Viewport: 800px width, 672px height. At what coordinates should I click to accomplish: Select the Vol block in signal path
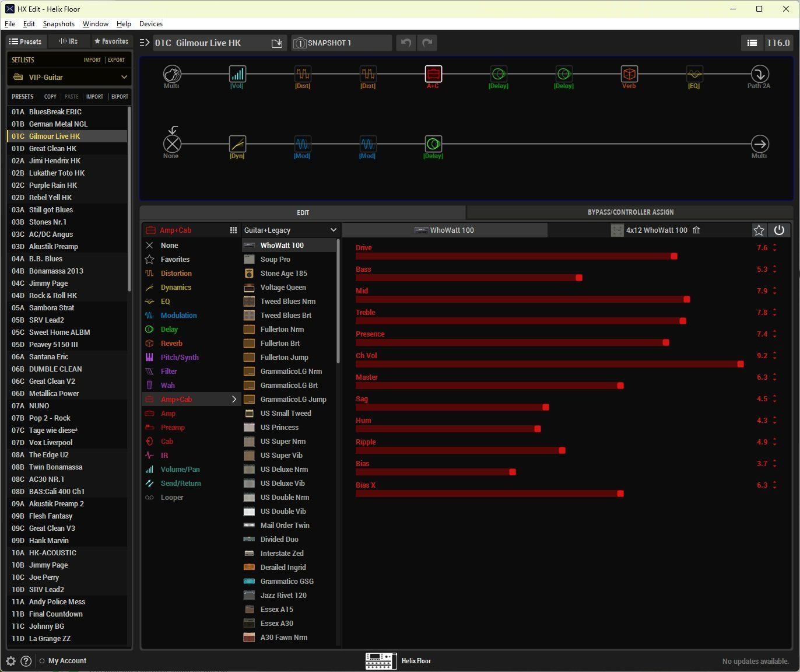237,74
